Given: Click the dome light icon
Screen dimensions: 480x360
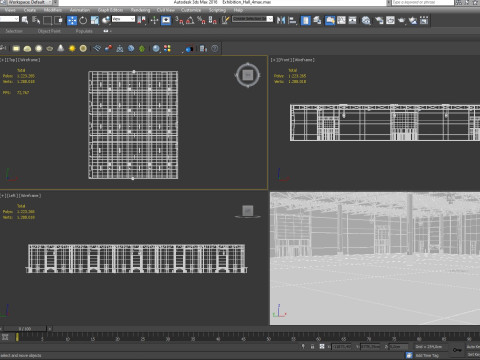Looking at the screenshot, I should pyautogui.click(x=27, y=48).
